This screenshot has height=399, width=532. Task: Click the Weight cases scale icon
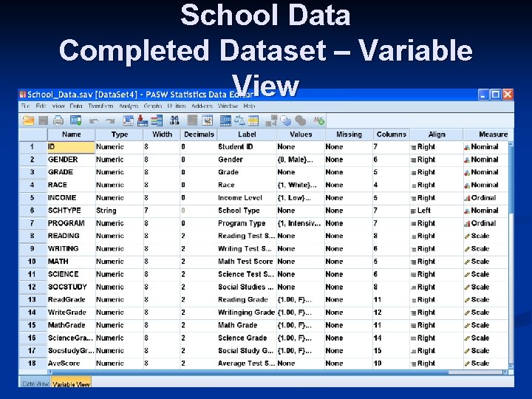click(x=239, y=120)
